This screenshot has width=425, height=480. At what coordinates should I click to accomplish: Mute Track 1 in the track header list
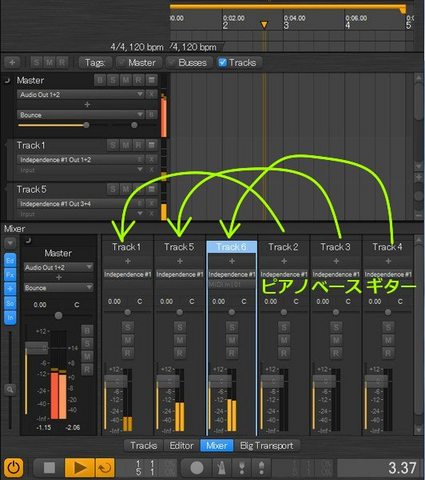point(126,145)
